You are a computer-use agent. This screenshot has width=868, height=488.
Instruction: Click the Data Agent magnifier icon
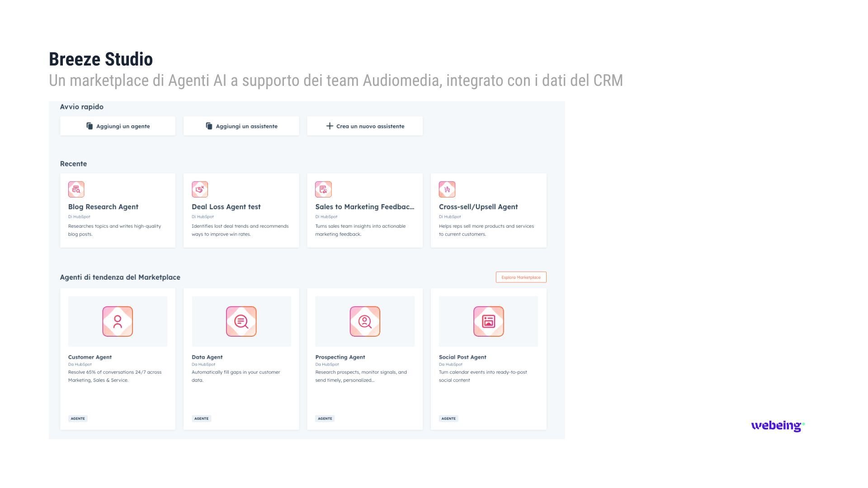241,321
